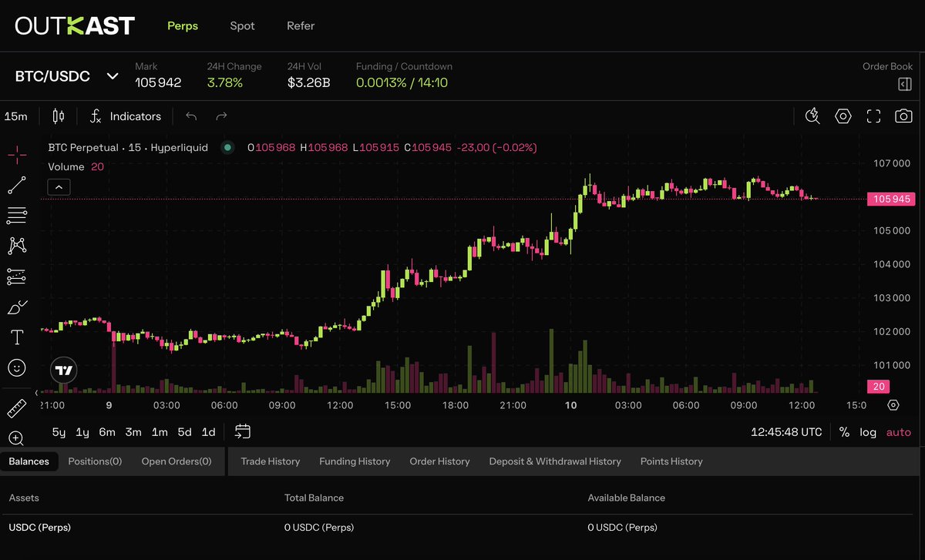Click the Volume indicator legend label
925x560 pixels.
coord(66,166)
